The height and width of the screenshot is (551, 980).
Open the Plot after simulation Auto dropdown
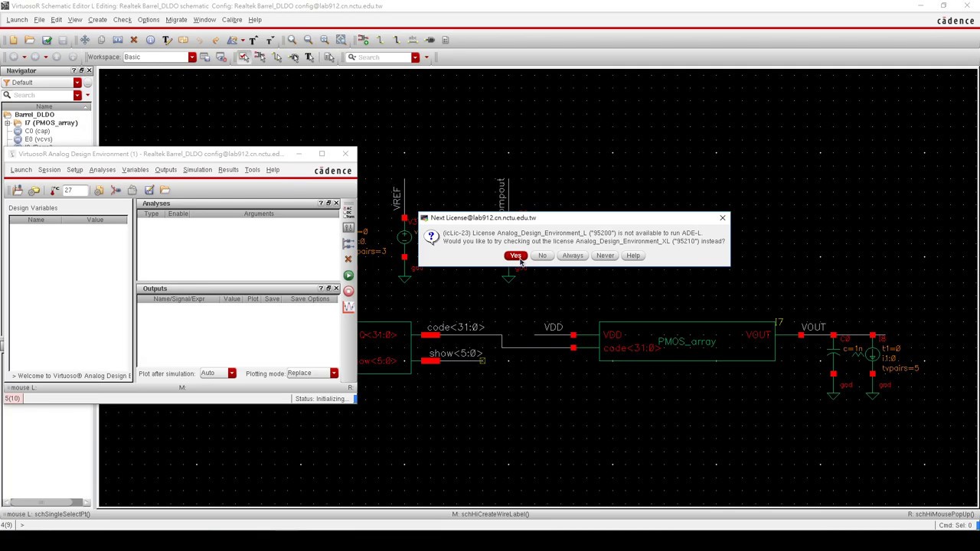click(231, 373)
